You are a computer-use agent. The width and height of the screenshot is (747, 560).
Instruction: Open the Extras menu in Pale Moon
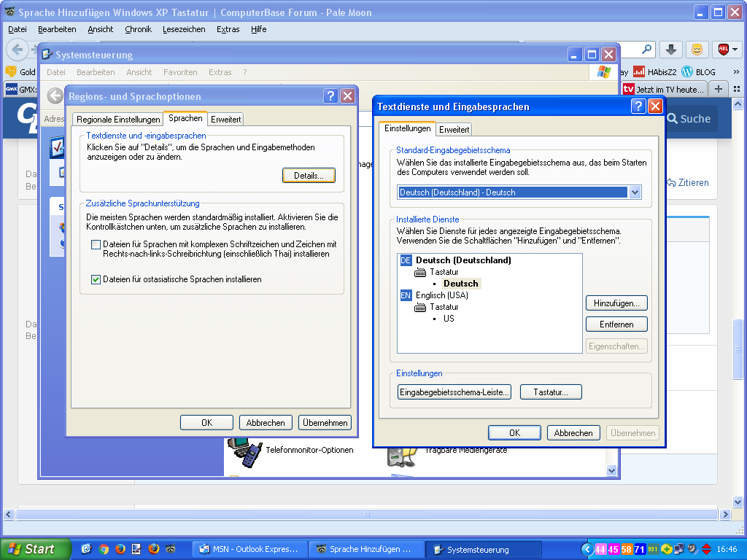click(x=228, y=29)
